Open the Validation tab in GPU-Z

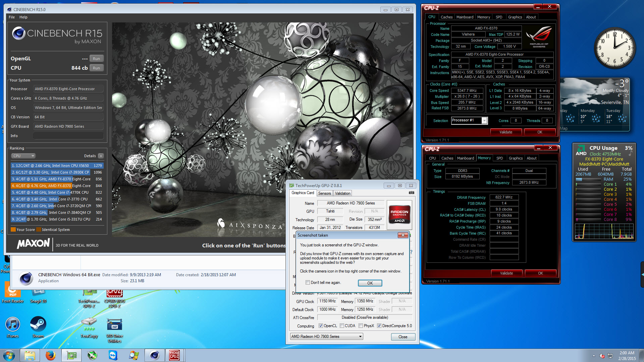click(x=342, y=193)
